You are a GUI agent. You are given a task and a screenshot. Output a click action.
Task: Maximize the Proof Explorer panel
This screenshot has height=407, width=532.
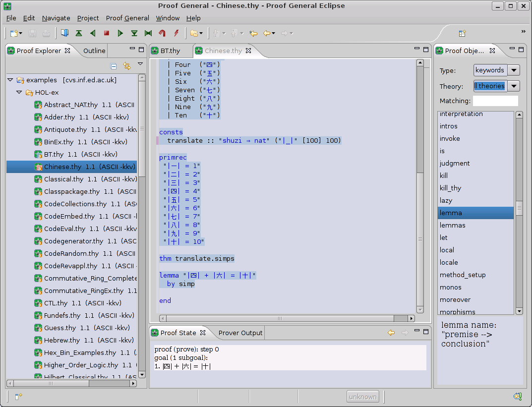(x=141, y=50)
